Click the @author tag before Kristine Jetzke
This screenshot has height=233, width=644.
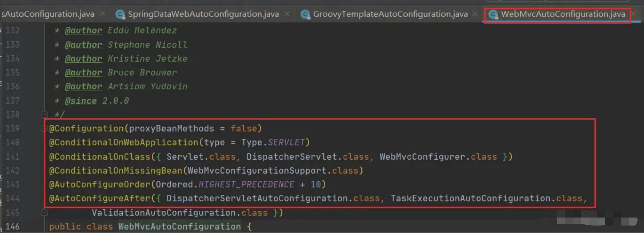click(x=84, y=59)
